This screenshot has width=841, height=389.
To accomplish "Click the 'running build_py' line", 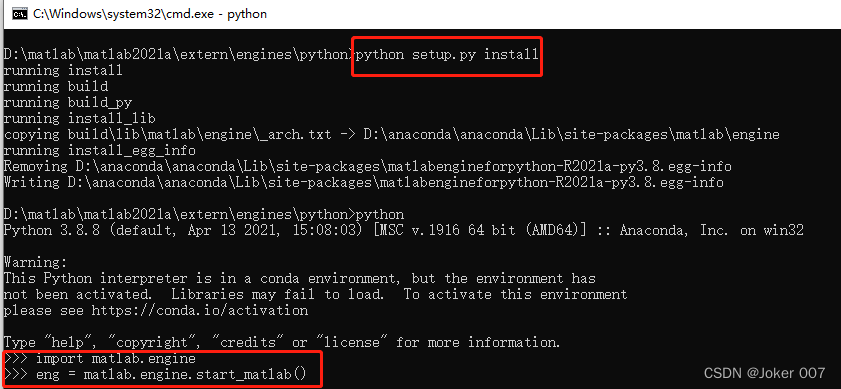I will coord(68,102).
